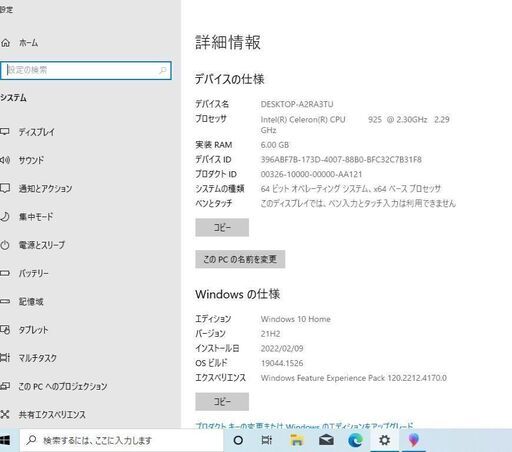
Task: Launch Microsoft Edge from taskbar
Action: tap(355, 440)
